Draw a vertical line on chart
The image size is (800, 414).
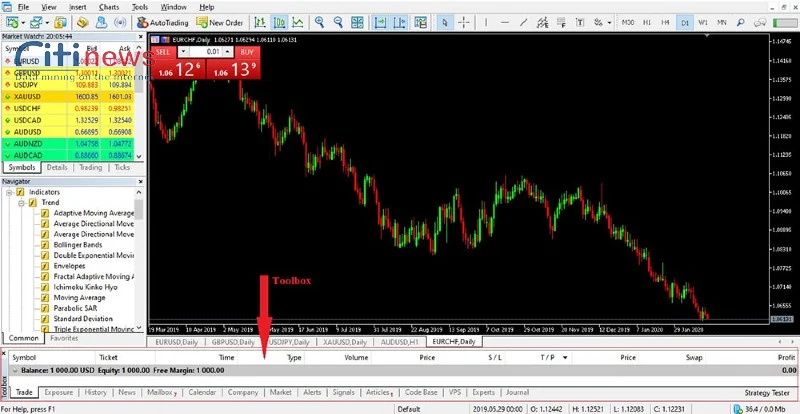coord(486,22)
